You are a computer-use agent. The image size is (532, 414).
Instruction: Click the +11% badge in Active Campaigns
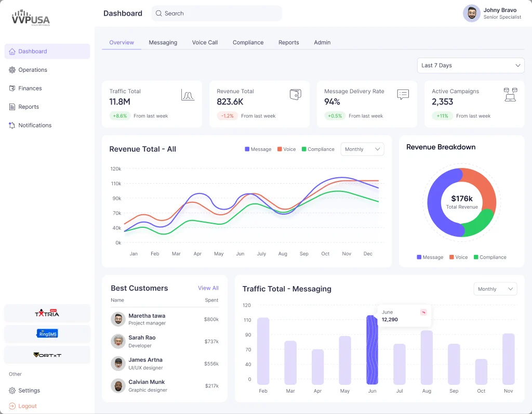[442, 116]
